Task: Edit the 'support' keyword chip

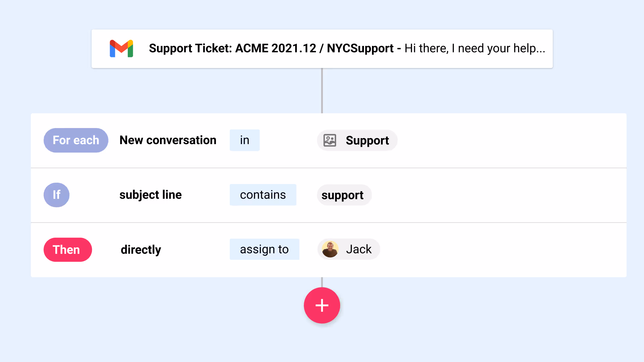Action: click(x=342, y=195)
